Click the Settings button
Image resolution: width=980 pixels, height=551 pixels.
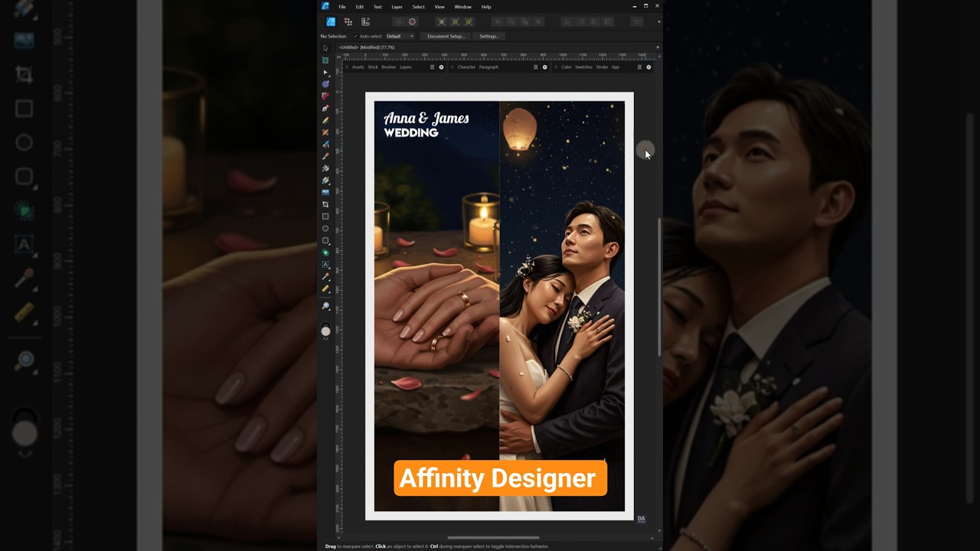coord(489,36)
